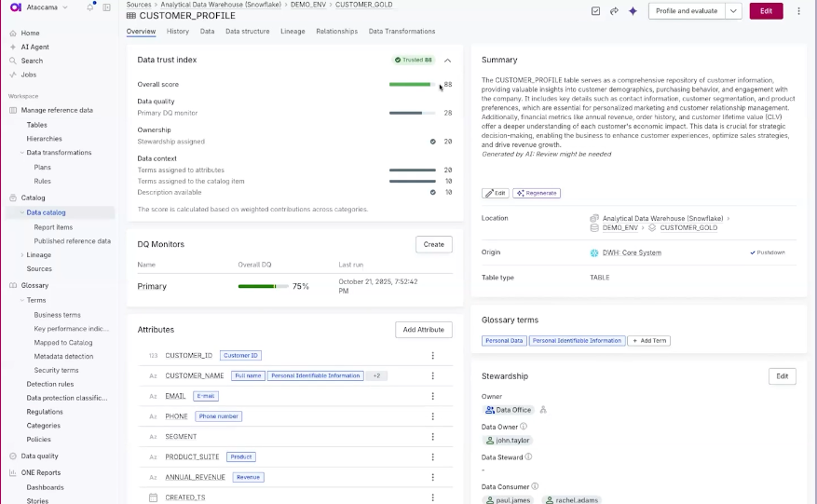Collapse the Data transformations tree node
The width and height of the screenshot is (817, 504).
(21, 153)
